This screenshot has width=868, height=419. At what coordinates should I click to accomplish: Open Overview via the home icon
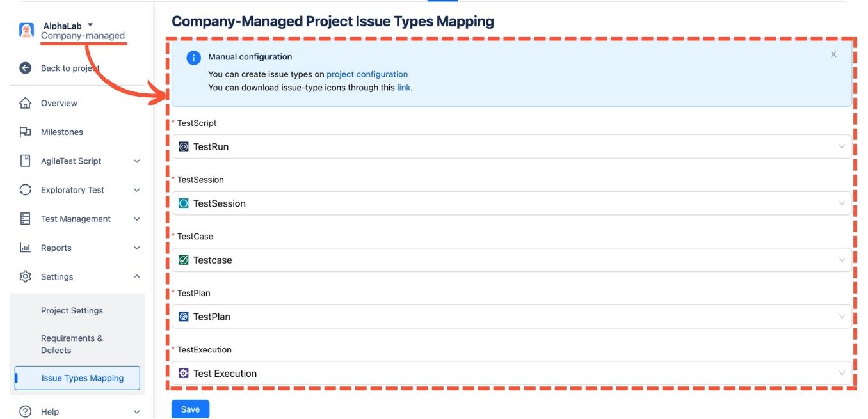point(26,103)
